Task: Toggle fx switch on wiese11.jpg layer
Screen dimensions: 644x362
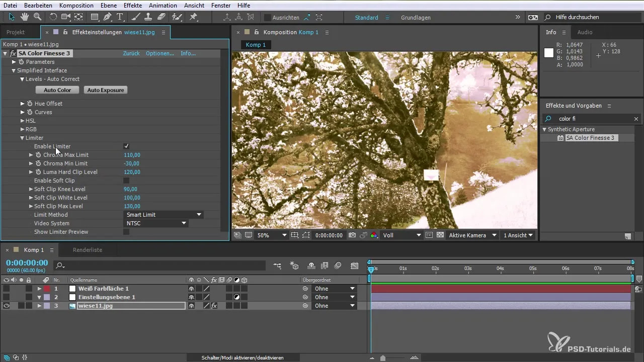Action: 214,306
